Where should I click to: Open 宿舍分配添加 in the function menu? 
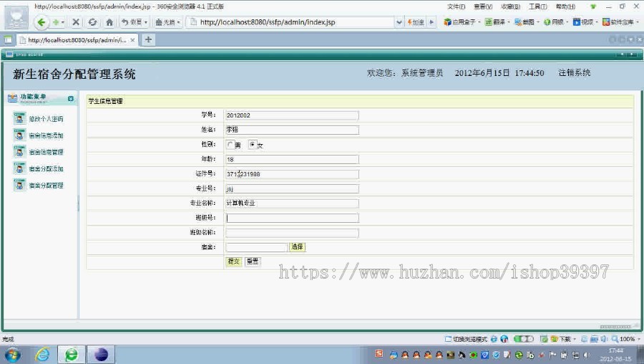tap(46, 169)
